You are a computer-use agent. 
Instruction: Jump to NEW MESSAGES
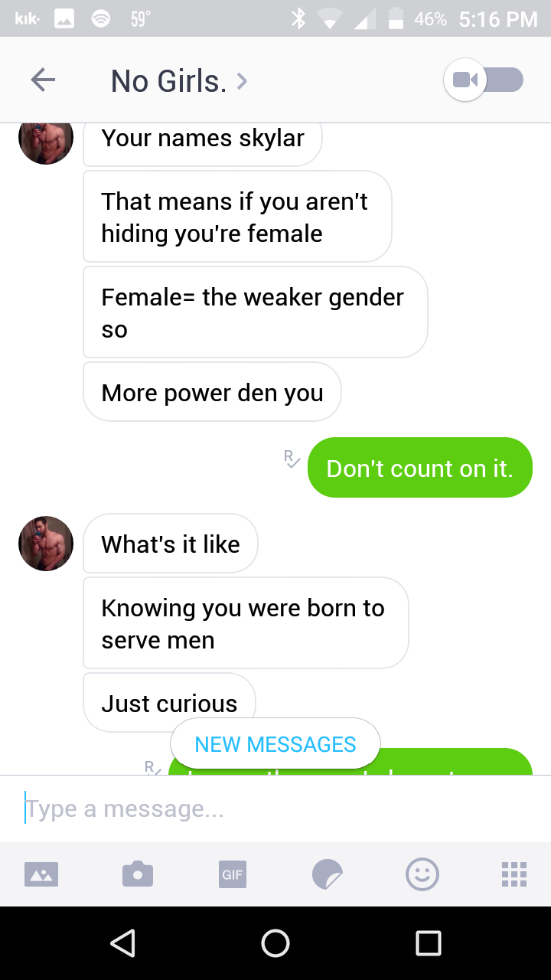tap(275, 744)
